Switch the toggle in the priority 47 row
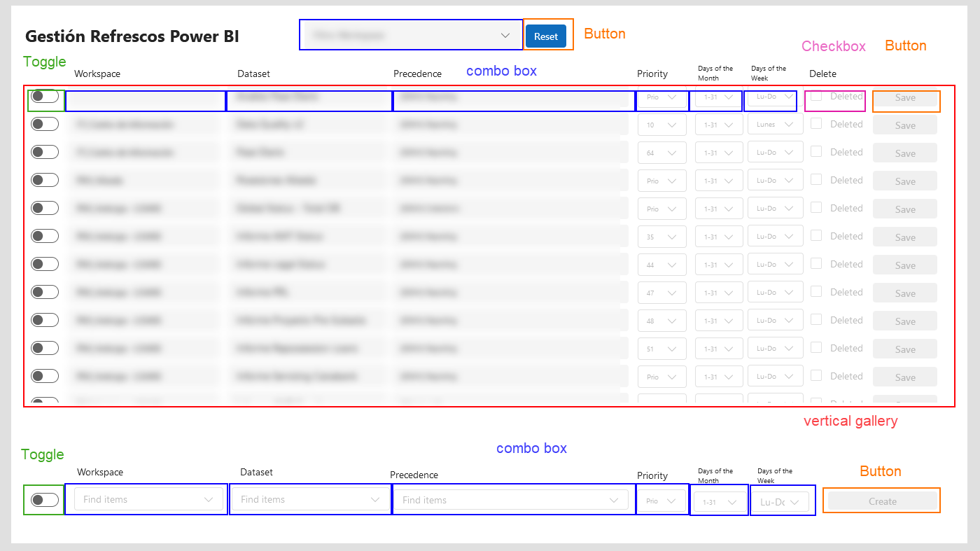This screenshot has width=980, height=551. coord(45,292)
